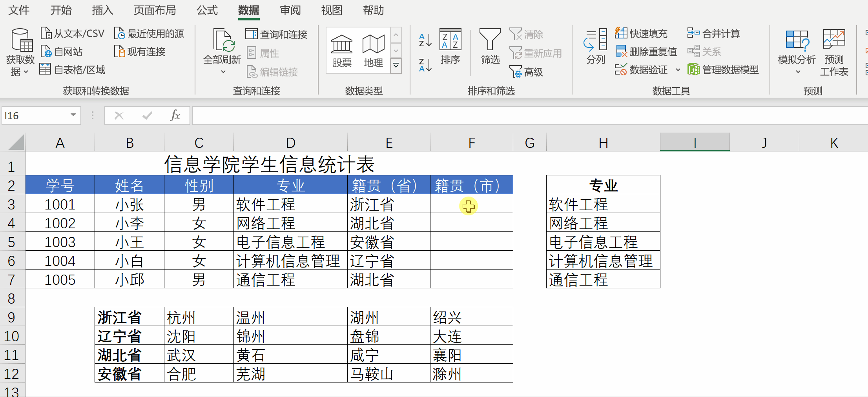868x397 pixels.
Task: Open 模拟分析 what-if analysis
Action: [797, 51]
